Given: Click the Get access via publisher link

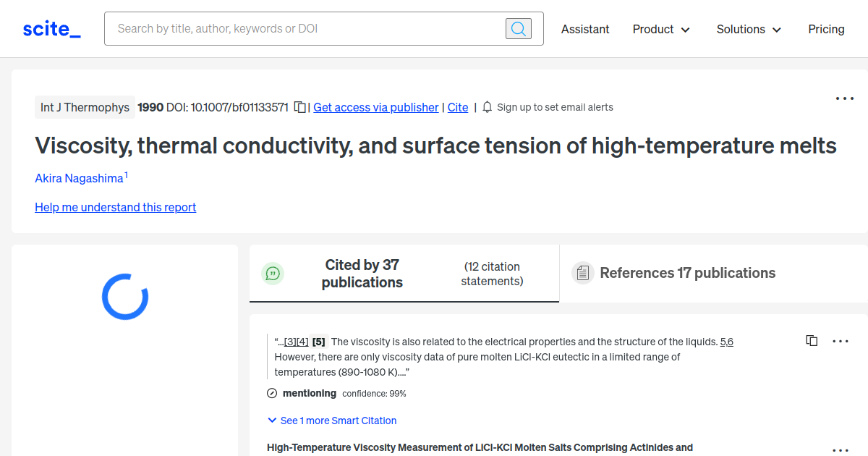Looking at the screenshot, I should click(375, 107).
